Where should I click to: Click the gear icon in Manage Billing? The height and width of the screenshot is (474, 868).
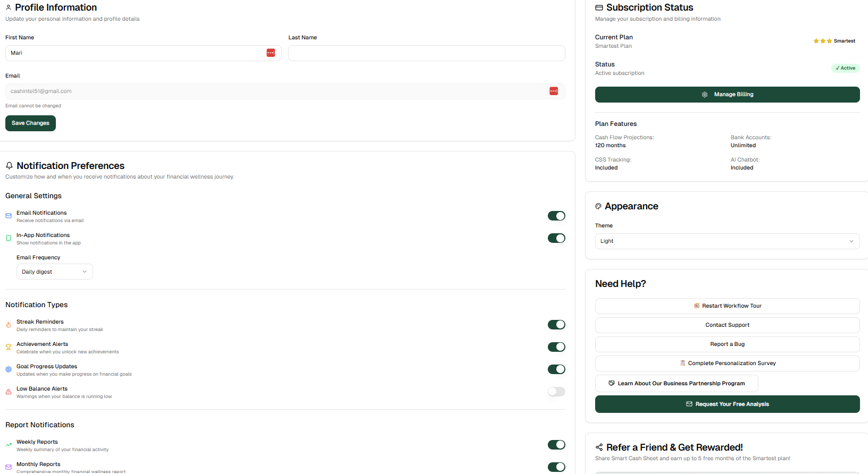705,95
